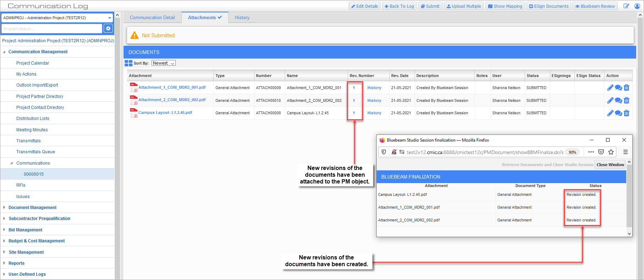The width and height of the screenshot is (644, 280).
Task: Bookmark page with Firefox star icon
Action: pos(611,152)
